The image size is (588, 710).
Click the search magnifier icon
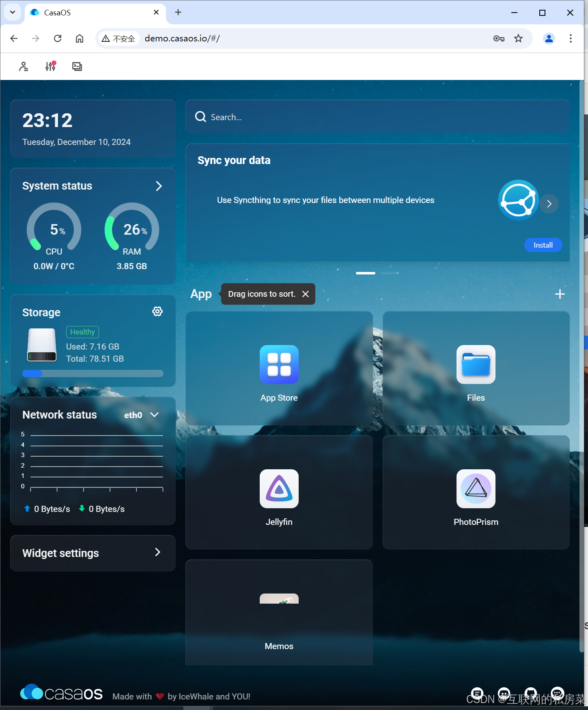200,117
